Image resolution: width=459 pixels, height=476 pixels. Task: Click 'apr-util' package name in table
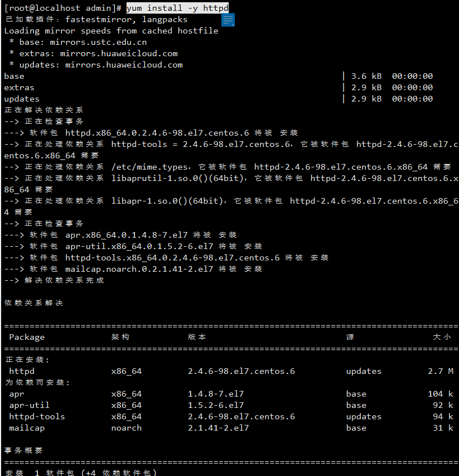coord(29,405)
